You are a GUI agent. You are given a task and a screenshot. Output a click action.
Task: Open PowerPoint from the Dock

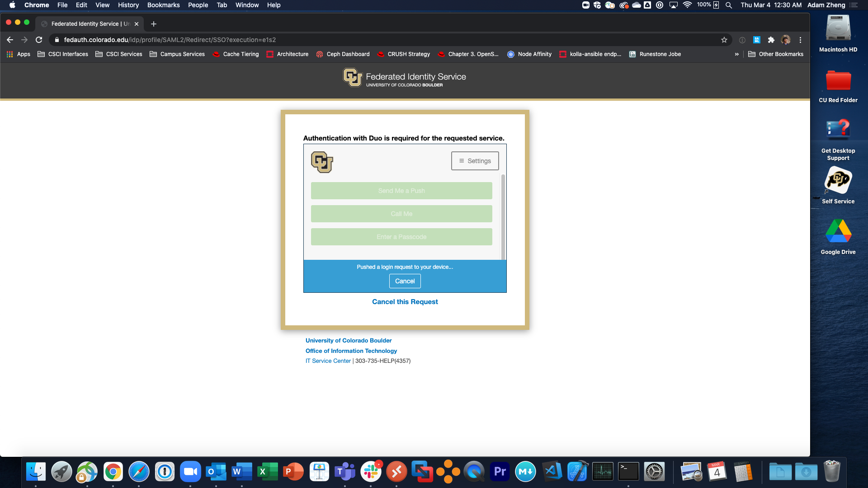point(293,472)
